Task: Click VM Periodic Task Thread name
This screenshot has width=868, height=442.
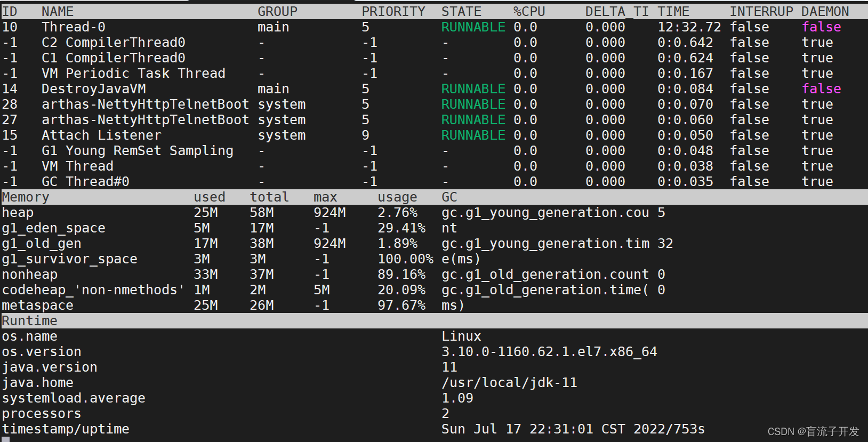Action: click(x=133, y=73)
